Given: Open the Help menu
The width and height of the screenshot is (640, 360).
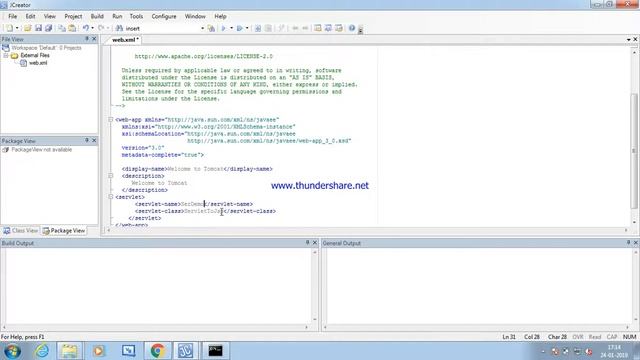Looking at the screenshot, I should click(x=220, y=16).
